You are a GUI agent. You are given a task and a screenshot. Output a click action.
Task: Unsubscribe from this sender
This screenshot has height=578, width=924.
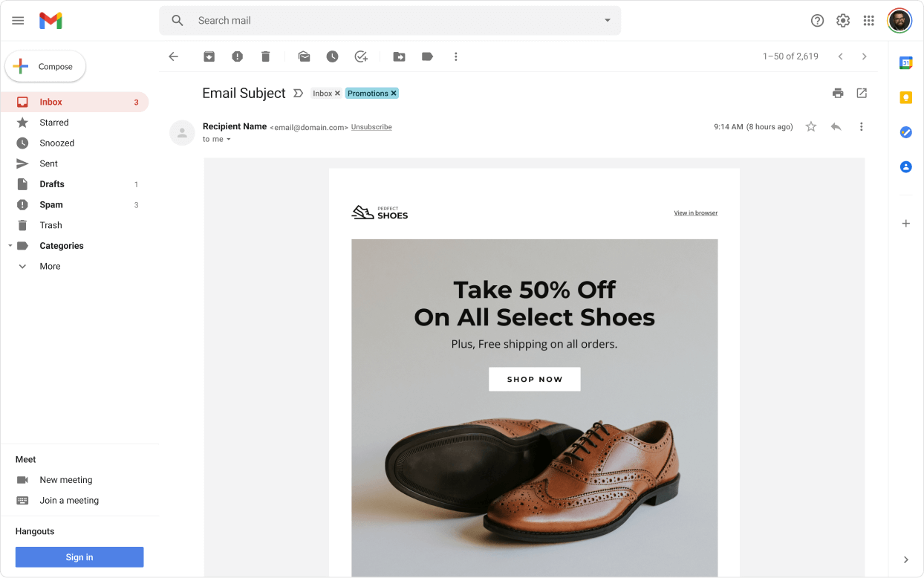371,126
